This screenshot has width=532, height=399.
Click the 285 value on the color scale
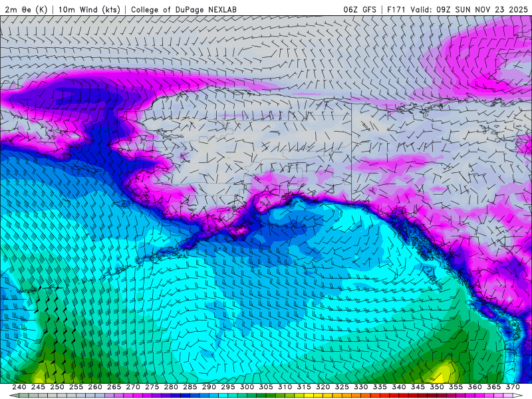pos(190,387)
